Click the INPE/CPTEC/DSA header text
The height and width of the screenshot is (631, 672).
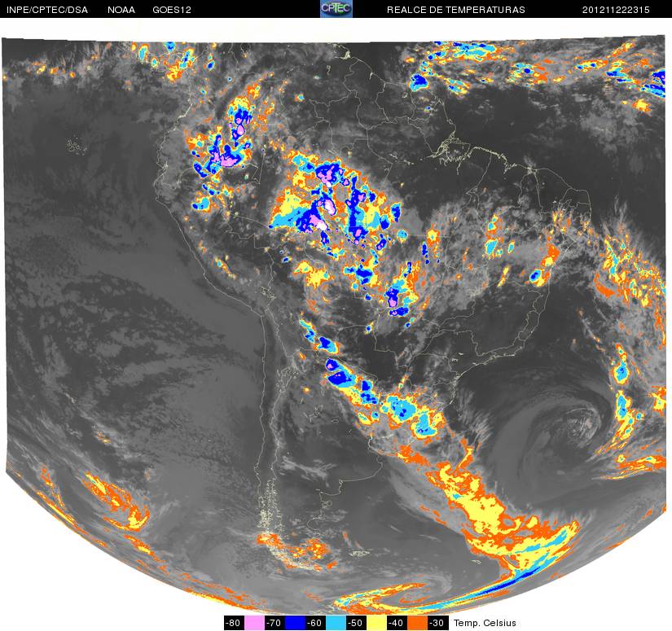coord(47,10)
